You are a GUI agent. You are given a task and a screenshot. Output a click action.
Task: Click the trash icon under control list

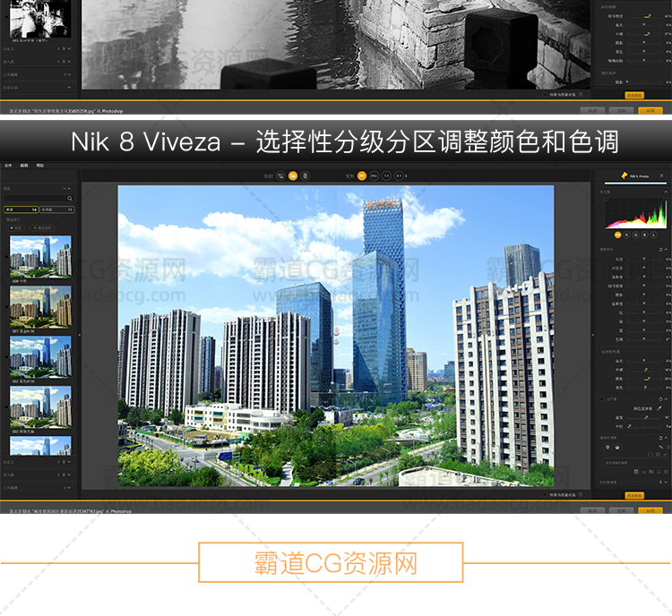666,472
